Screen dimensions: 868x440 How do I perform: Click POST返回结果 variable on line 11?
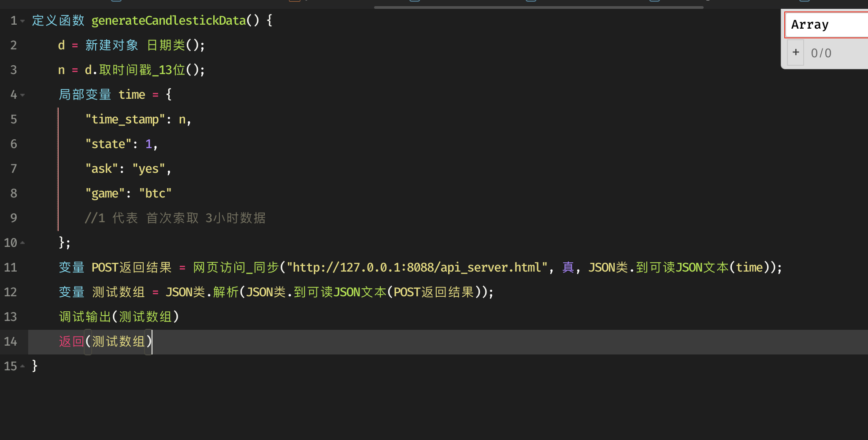click(x=132, y=268)
